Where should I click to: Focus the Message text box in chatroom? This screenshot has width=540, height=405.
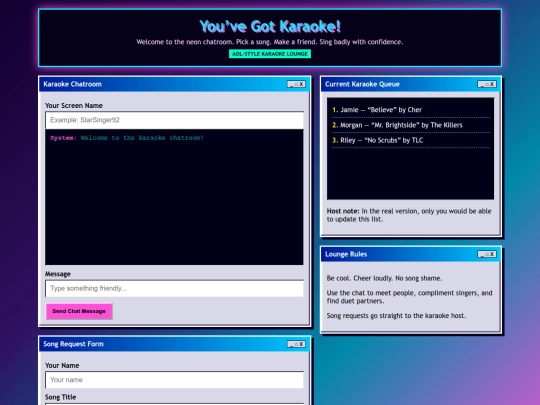(x=174, y=288)
